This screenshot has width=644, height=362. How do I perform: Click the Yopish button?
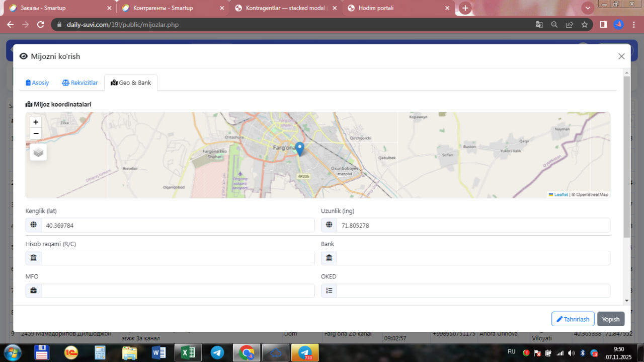point(611,319)
